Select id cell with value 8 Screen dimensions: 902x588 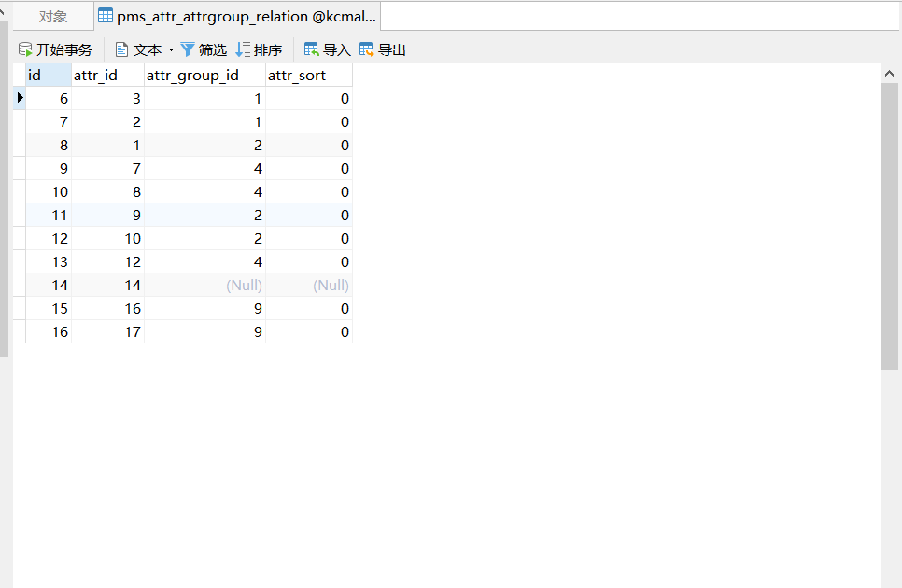pyautogui.click(x=49, y=145)
